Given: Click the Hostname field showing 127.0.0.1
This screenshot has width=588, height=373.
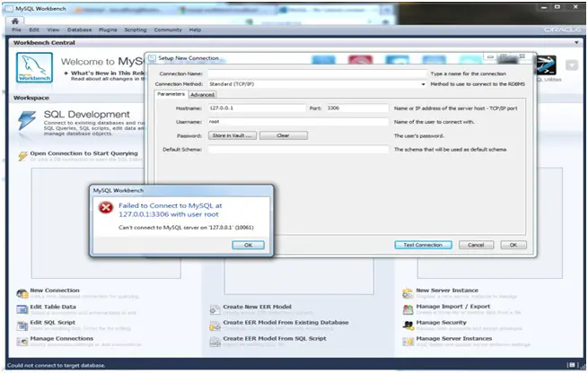Looking at the screenshot, I should (x=258, y=108).
